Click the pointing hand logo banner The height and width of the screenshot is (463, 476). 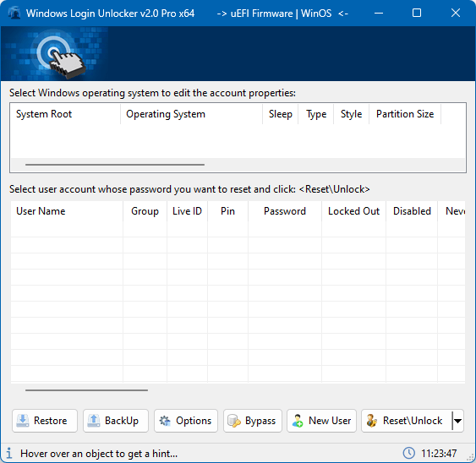55,53
